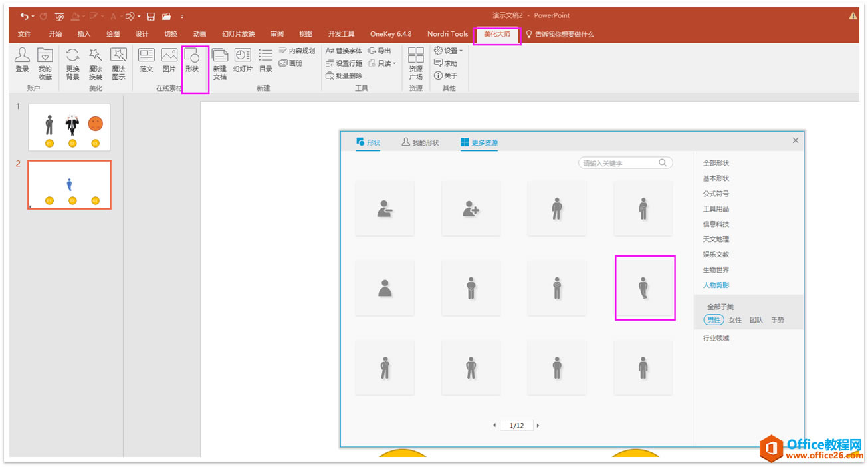Open 设置行距 line spacing
The image size is (868, 467).
(x=344, y=63)
